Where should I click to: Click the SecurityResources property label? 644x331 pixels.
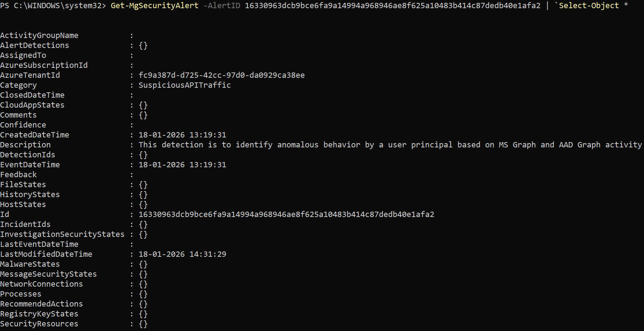pos(39,324)
